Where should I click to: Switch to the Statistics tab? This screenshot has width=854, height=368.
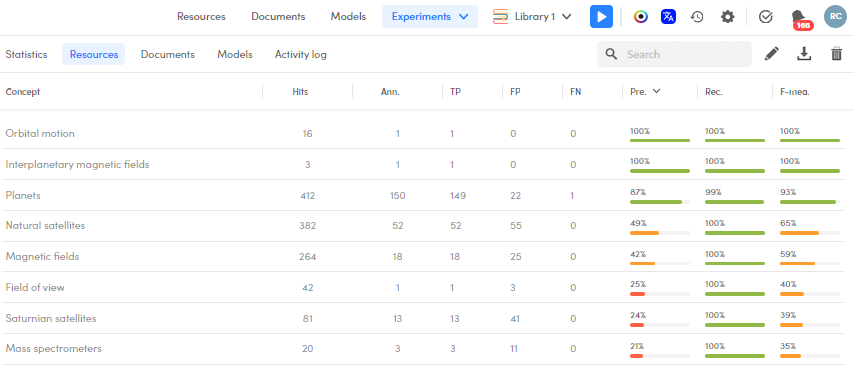(x=26, y=54)
